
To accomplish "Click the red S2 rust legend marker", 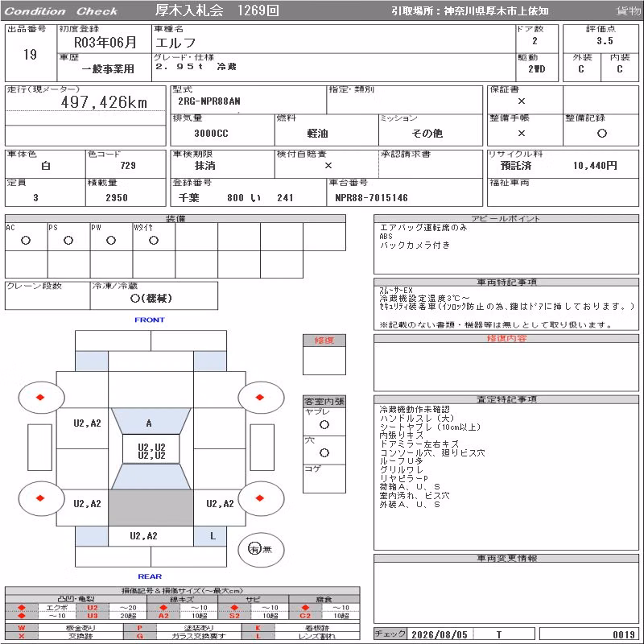I will [234, 616].
